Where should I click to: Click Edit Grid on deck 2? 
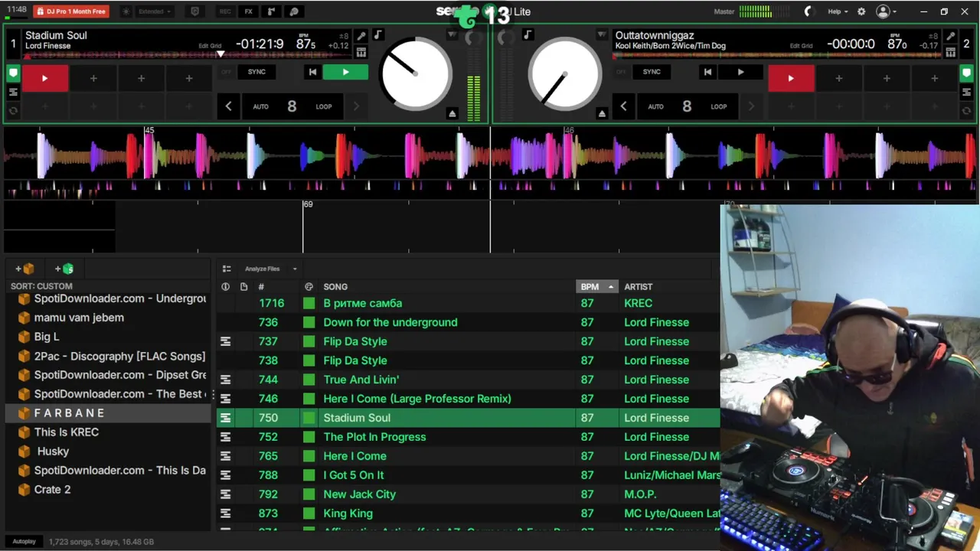[802, 46]
